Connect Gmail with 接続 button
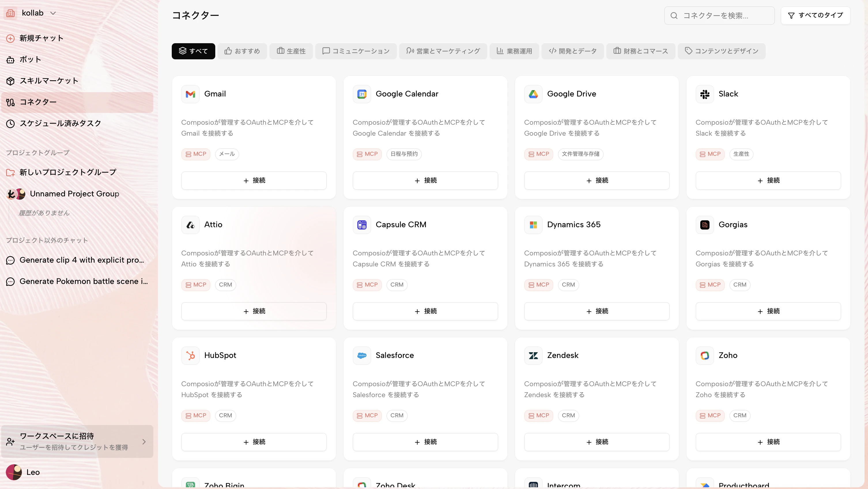 [x=254, y=181]
